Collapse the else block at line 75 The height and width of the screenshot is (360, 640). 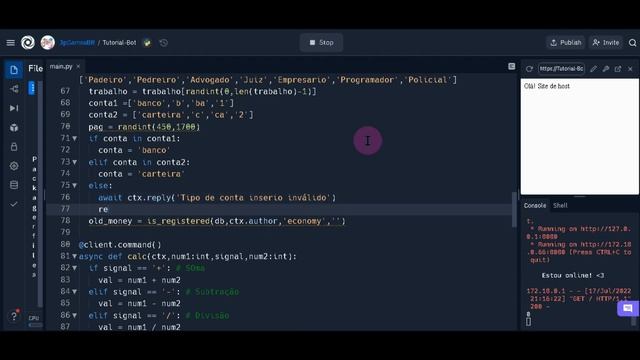75,186
